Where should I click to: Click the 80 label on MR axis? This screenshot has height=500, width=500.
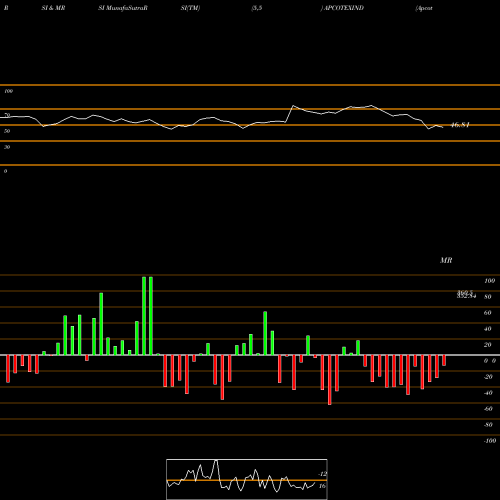coord(488,297)
